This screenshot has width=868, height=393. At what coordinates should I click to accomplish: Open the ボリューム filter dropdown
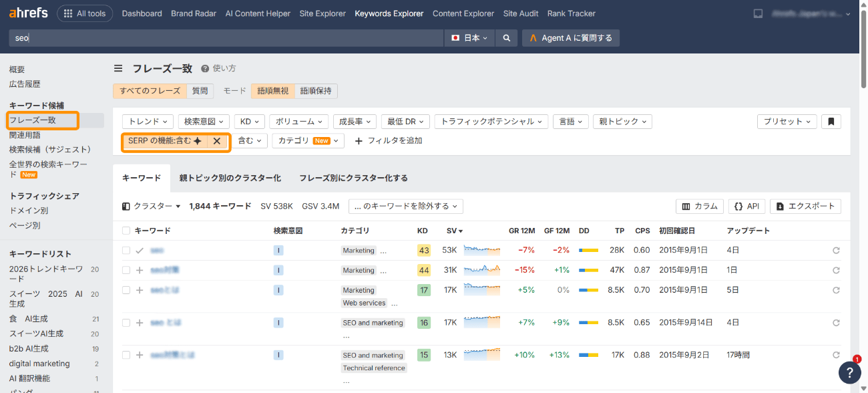tap(298, 122)
